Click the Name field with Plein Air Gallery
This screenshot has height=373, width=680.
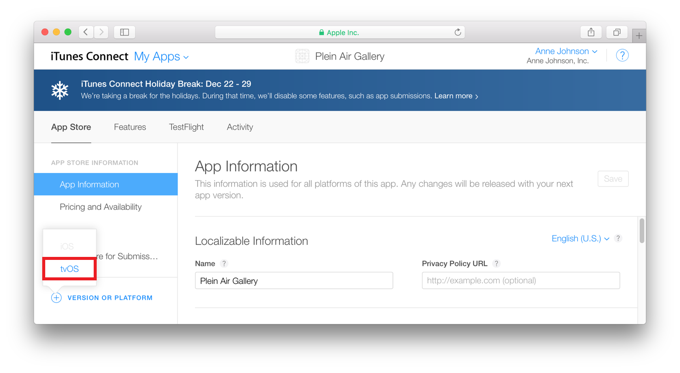[x=294, y=281]
